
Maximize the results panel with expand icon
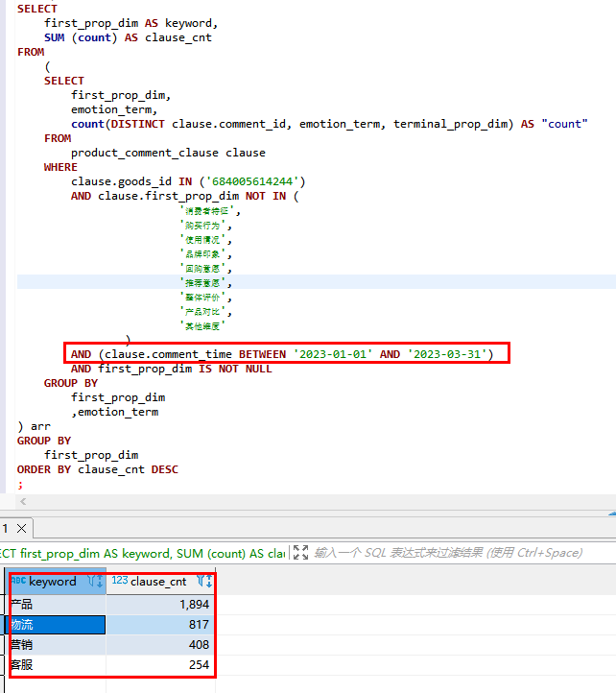tap(300, 553)
